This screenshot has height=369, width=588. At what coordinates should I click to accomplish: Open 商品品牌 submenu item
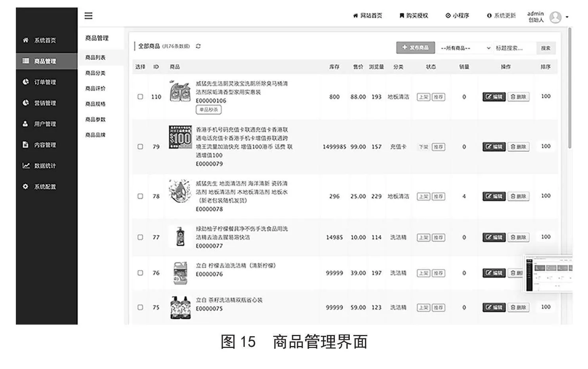coord(95,135)
